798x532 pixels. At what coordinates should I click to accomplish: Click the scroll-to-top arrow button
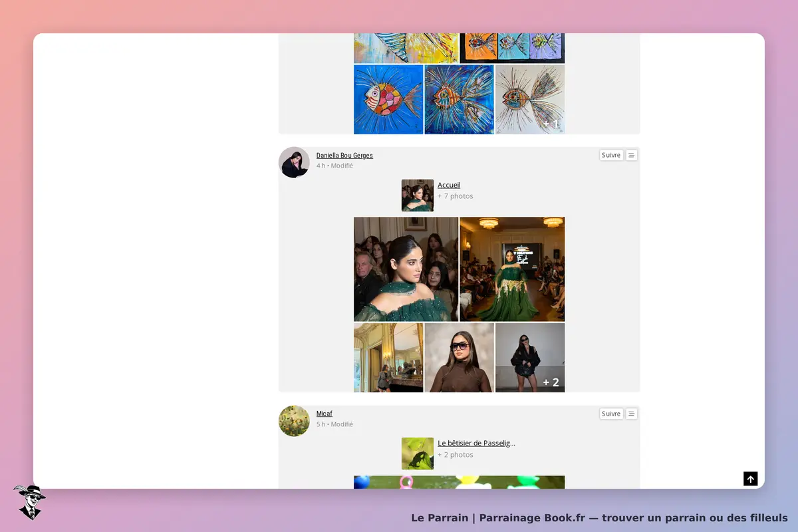tap(750, 479)
